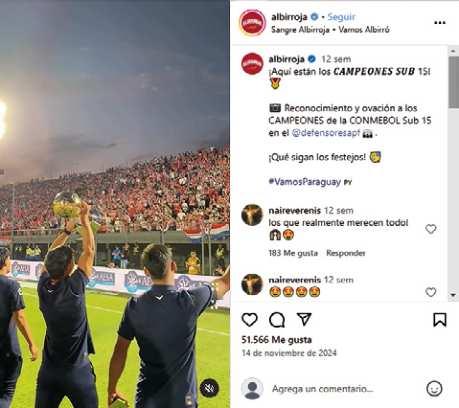This screenshot has width=459, height=408.
Task: Open the emoji picker smiley icon
Action: coord(434,389)
